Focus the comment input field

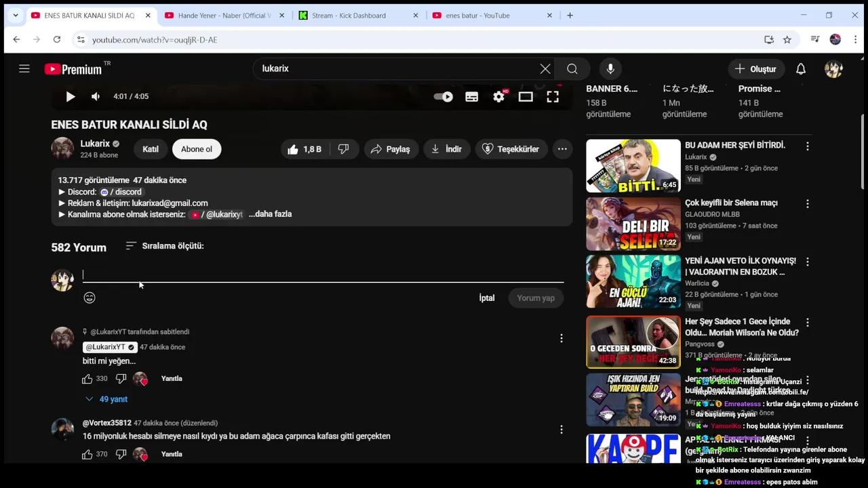coord(323,275)
